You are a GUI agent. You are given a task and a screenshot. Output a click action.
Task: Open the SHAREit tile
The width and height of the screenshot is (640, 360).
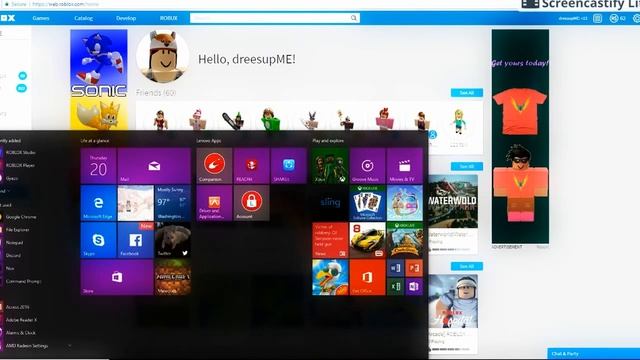[x=289, y=166]
